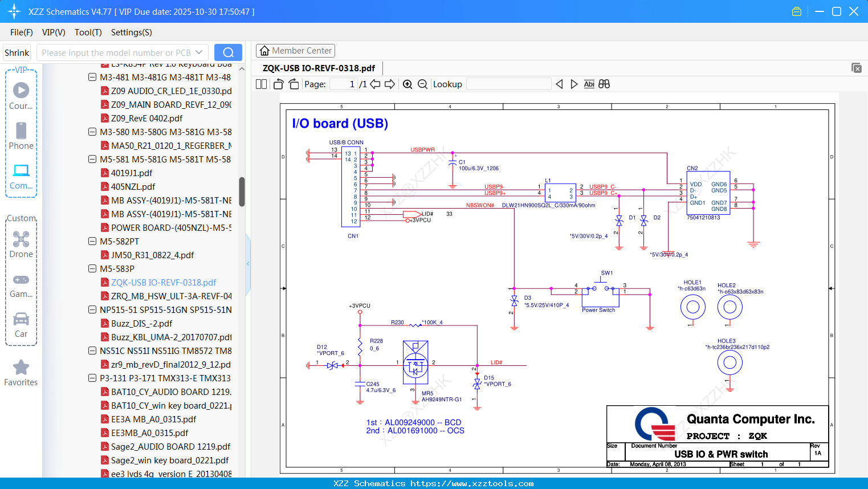Rotate the page clockwise
Viewport: 868px width, 489px height.
tap(294, 84)
